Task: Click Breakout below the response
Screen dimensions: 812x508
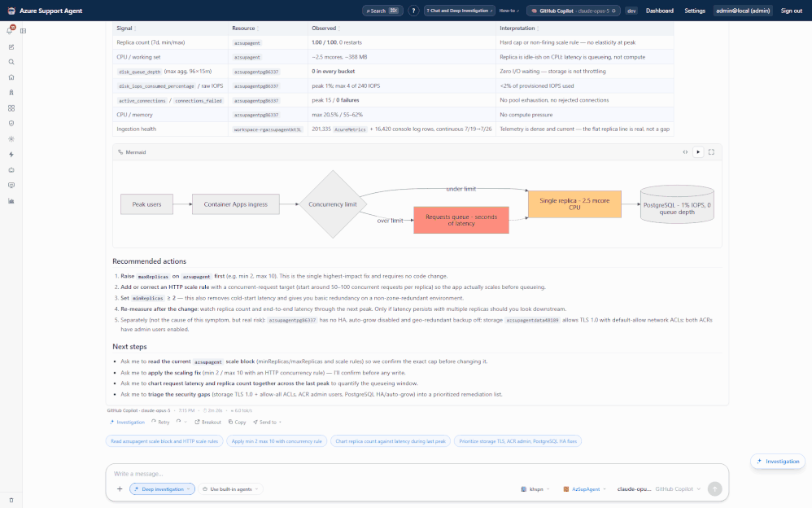Action: coord(207,422)
